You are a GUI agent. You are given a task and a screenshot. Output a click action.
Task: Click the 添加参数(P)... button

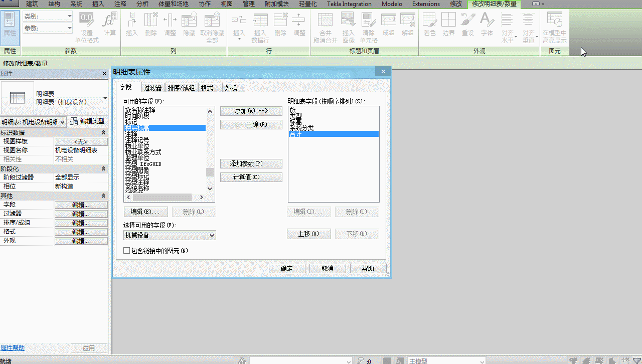[251, 163]
